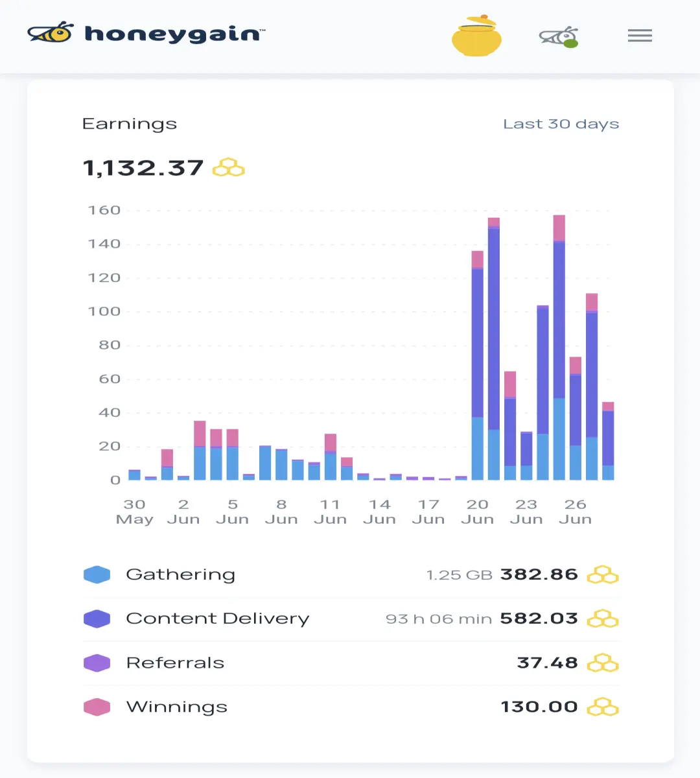Screen dimensions: 700x778
Task: Open the honey jar icon
Action: (476, 36)
